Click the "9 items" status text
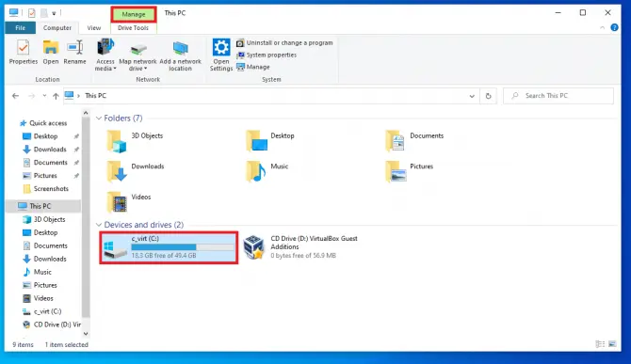Image resolution: width=631 pixels, height=364 pixels. [23, 344]
